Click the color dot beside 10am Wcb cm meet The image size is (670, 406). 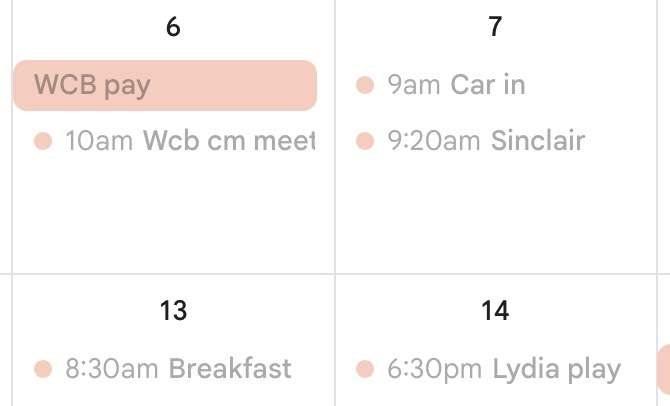coord(43,141)
